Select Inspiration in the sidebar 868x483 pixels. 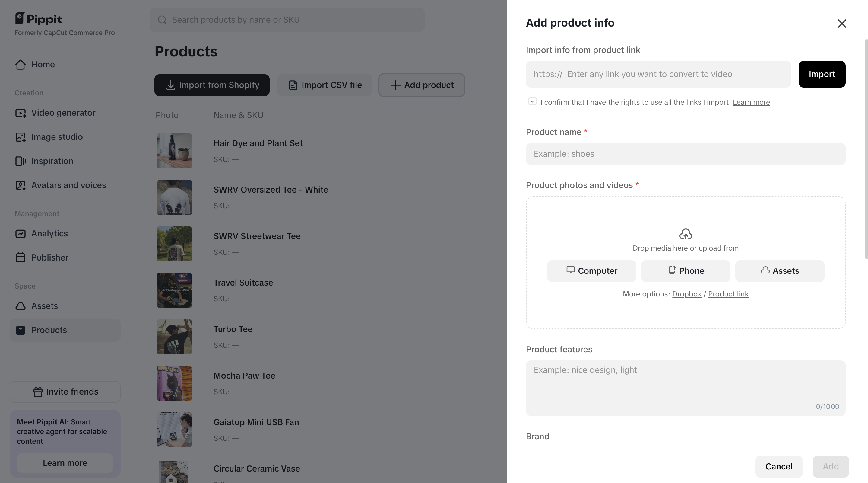click(52, 161)
